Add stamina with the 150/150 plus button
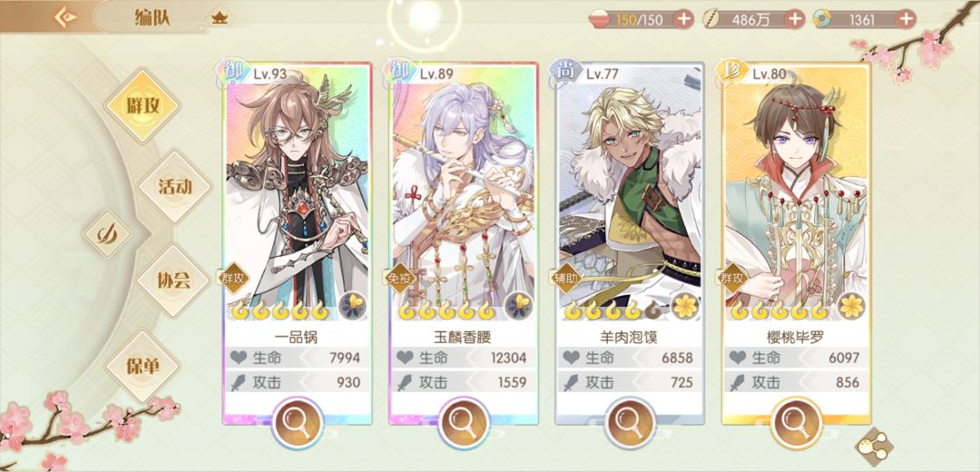Image resolution: width=980 pixels, height=472 pixels. coord(684,19)
